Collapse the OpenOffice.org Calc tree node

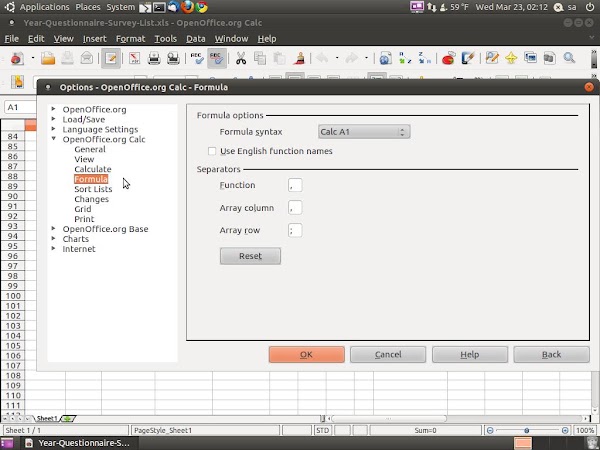54,139
